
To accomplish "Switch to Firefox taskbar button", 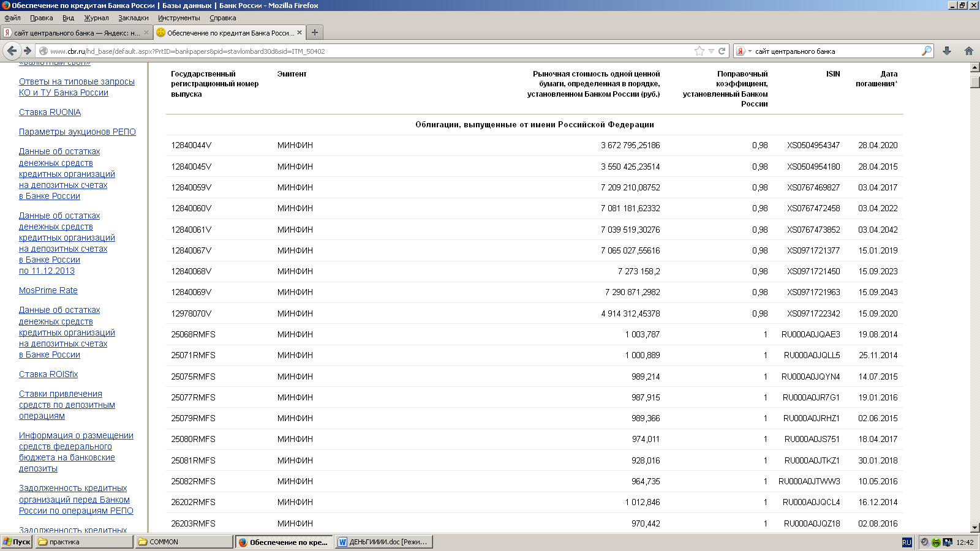I will pos(284,542).
